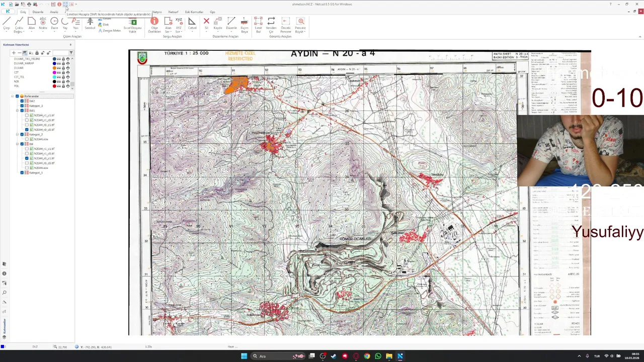Click Limit Bul zoom extents
The height and width of the screenshot is (362, 644).
coord(258,25)
